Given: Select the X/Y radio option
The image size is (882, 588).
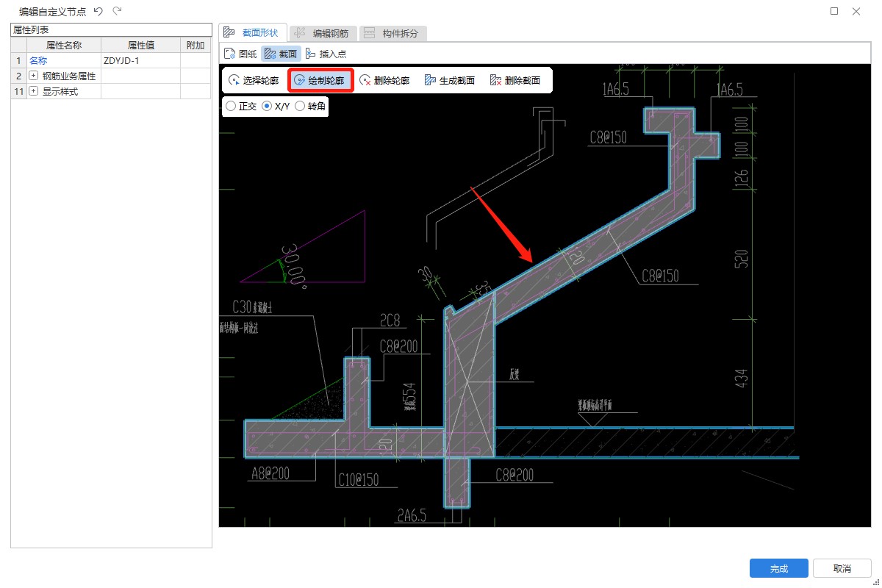Looking at the screenshot, I should 276,106.
